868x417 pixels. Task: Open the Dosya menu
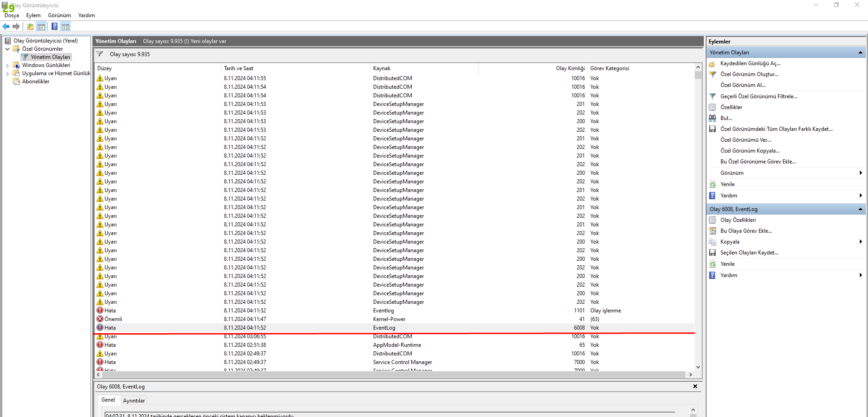click(x=12, y=15)
